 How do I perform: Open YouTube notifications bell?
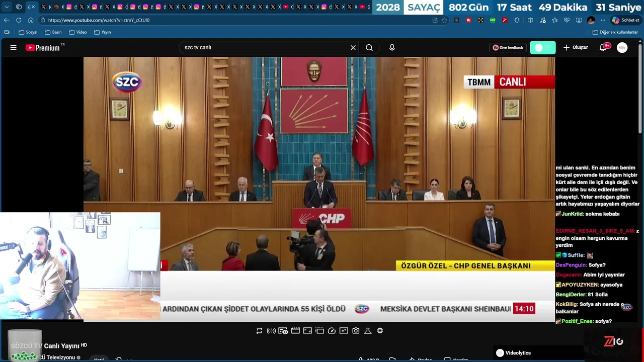(x=603, y=48)
